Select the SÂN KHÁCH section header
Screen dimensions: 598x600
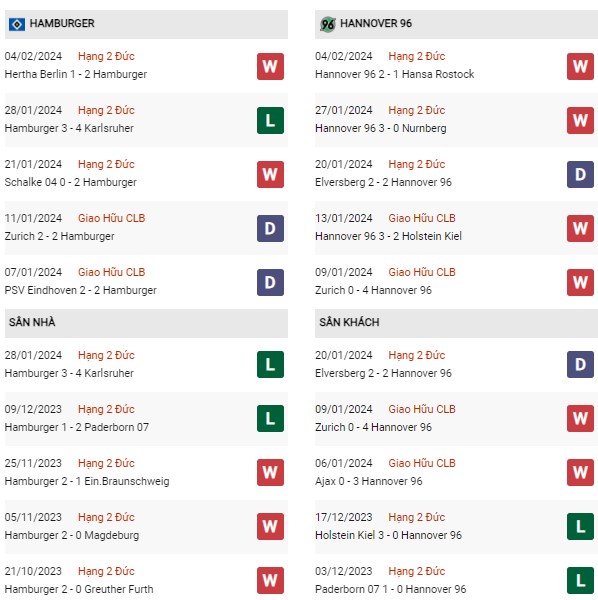click(x=456, y=323)
